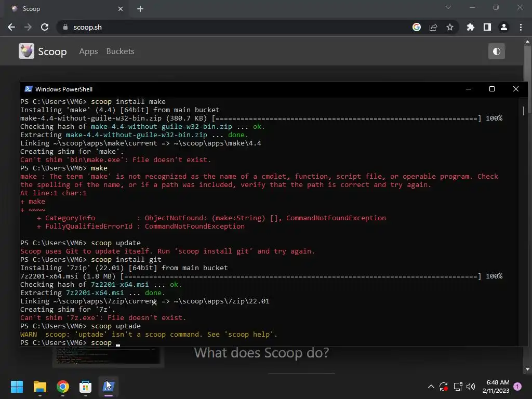Open the Windows Start menu
The width and height of the screenshot is (532, 399).
click(17, 387)
